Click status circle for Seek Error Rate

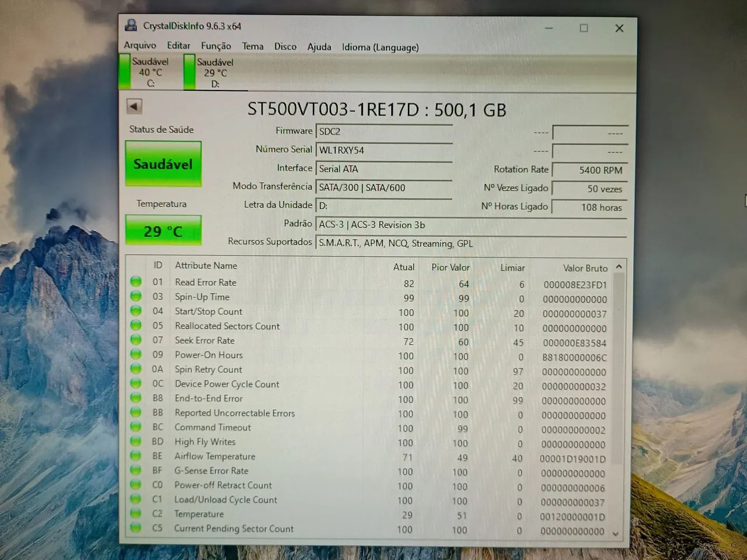(136, 340)
